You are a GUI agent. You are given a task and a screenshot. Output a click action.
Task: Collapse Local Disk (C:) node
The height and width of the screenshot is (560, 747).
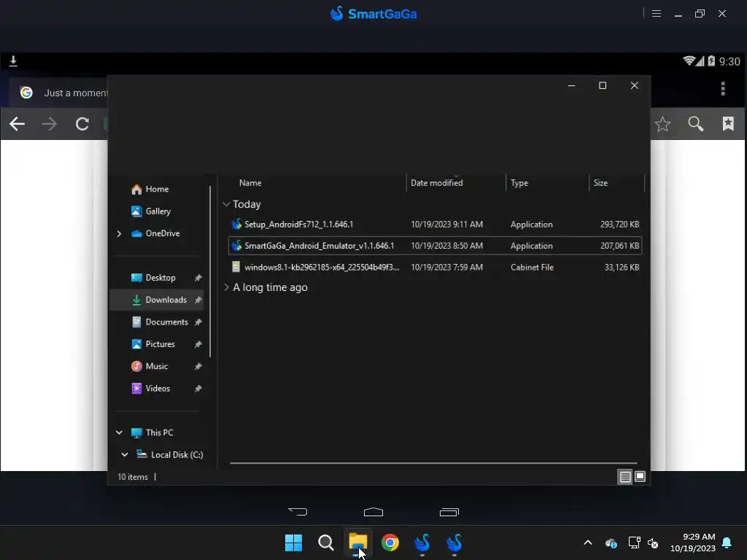[124, 455]
